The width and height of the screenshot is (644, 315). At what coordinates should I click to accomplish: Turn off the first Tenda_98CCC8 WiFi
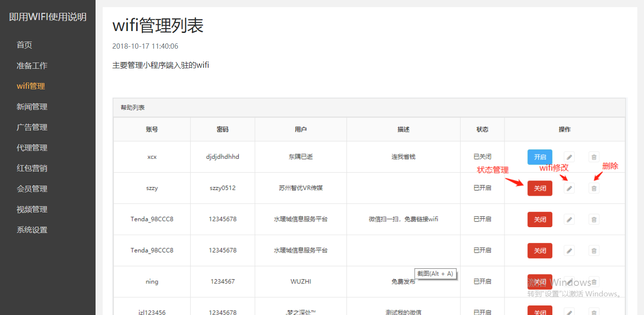540,219
